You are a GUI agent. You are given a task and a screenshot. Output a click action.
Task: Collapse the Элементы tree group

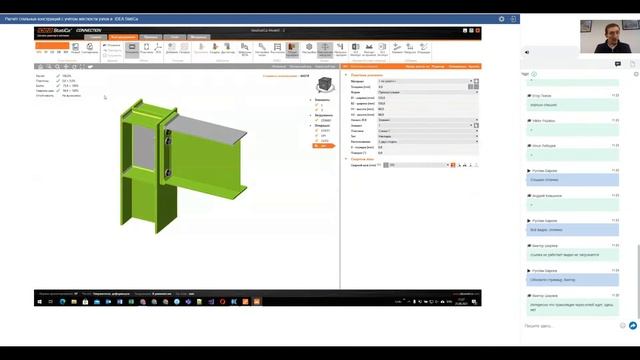click(311, 100)
